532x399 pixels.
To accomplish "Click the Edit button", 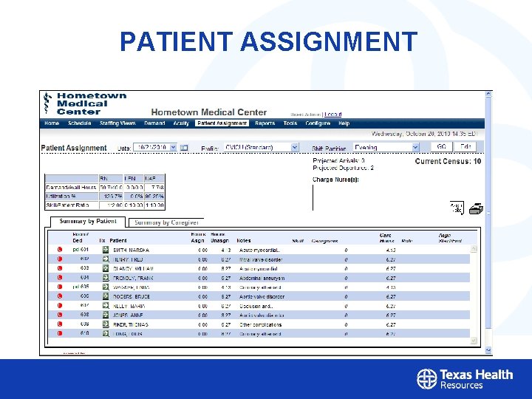I will pos(465,146).
